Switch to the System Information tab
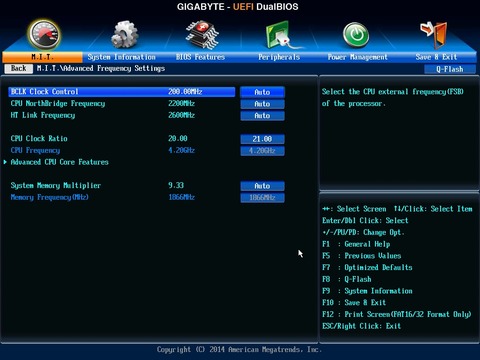Screen dimensions: 480x360 coord(122,57)
